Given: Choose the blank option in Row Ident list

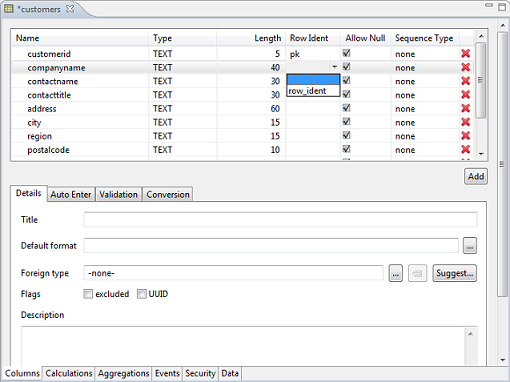Looking at the screenshot, I should [x=313, y=80].
